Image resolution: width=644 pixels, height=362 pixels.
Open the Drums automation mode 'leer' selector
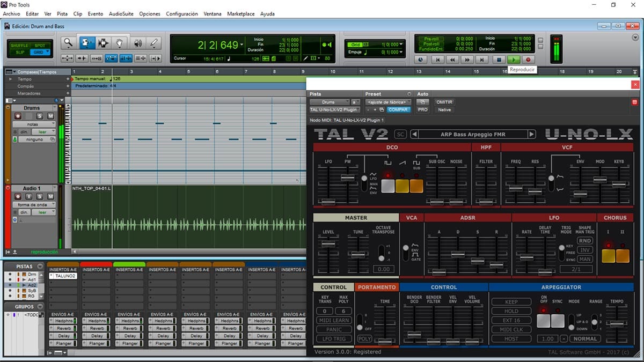point(43,131)
